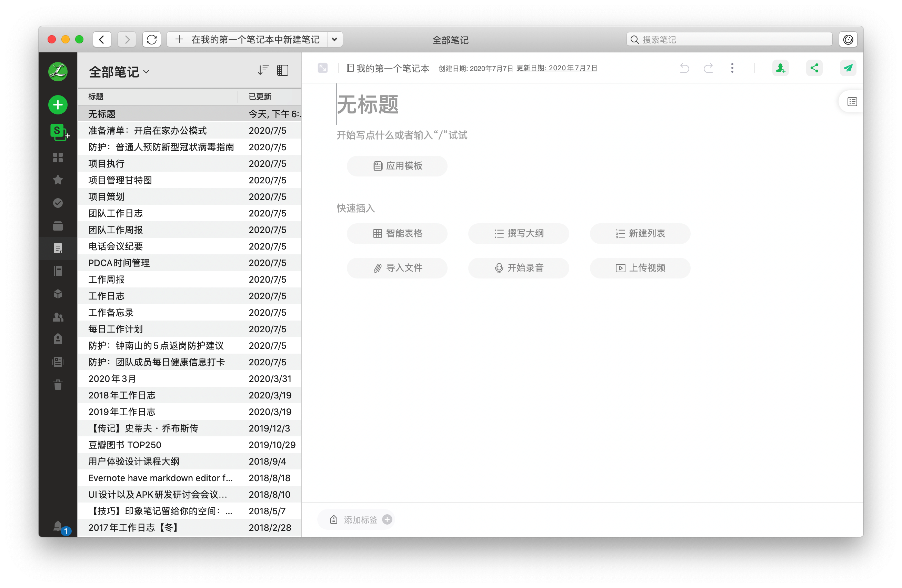Open note 每日工作计划
This screenshot has width=902, height=588.
point(190,329)
